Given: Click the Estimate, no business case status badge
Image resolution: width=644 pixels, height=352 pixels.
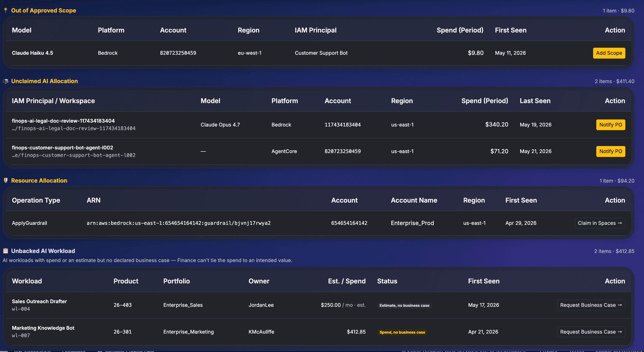Looking at the screenshot, I should (404, 305).
